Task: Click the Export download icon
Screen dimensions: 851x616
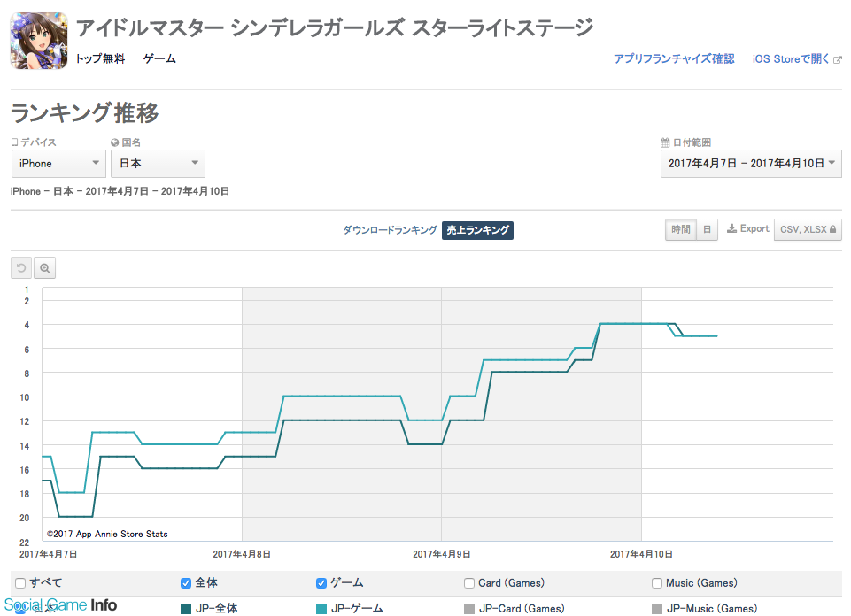Action: 731,229
